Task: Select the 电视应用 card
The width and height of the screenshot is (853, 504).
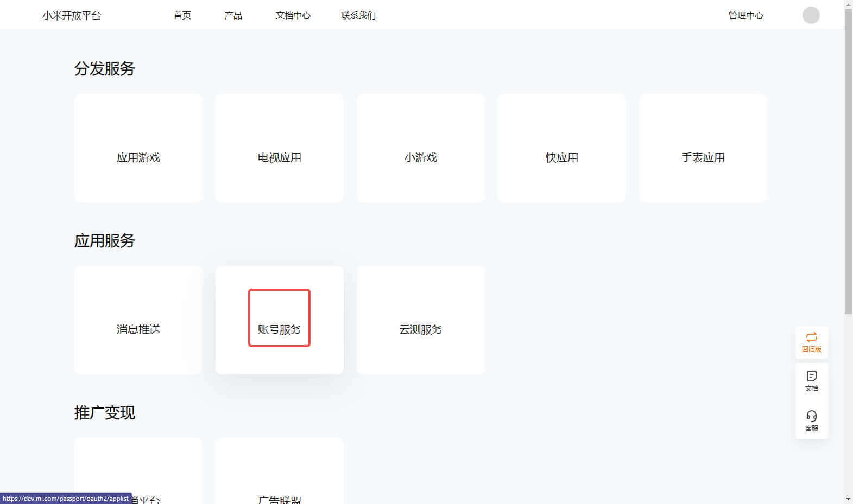Action: (x=279, y=149)
